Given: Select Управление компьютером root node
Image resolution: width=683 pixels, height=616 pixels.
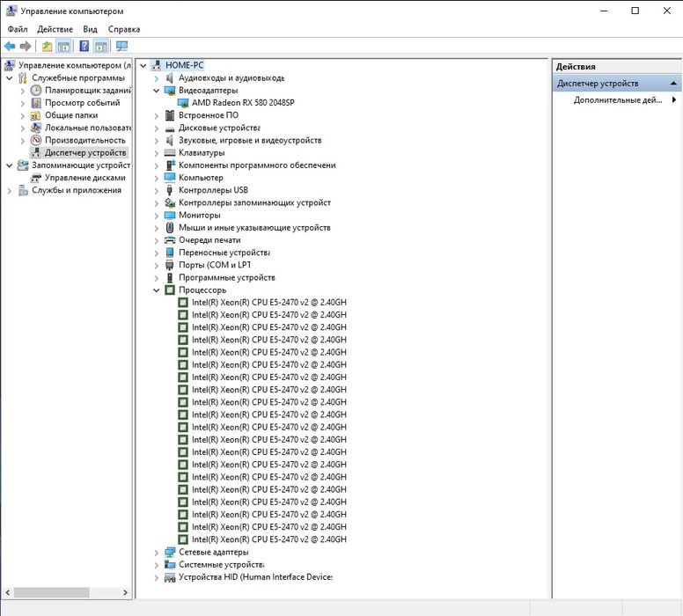Looking at the screenshot, I should pos(74,65).
